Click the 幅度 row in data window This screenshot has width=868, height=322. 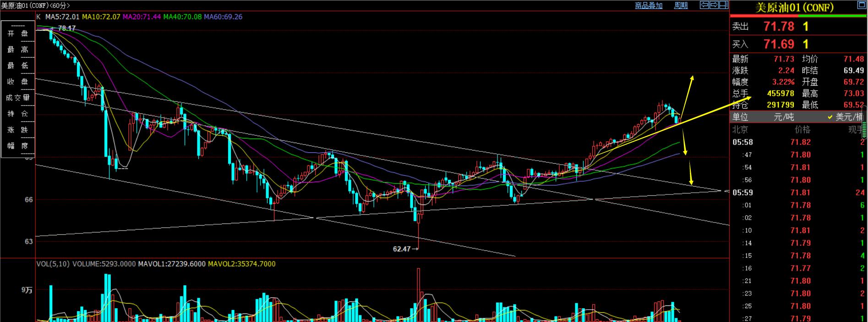[x=18, y=146]
